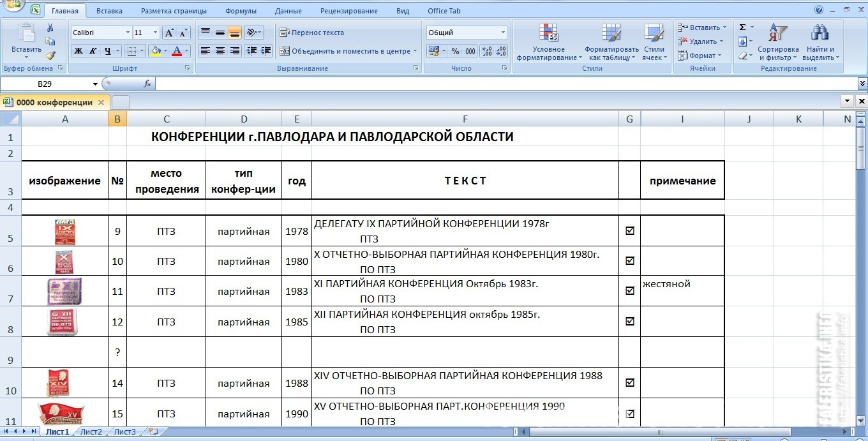The height and width of the screenshot is (441, 868).
Task: Click Удалить cells button
Action: point(700,41)
